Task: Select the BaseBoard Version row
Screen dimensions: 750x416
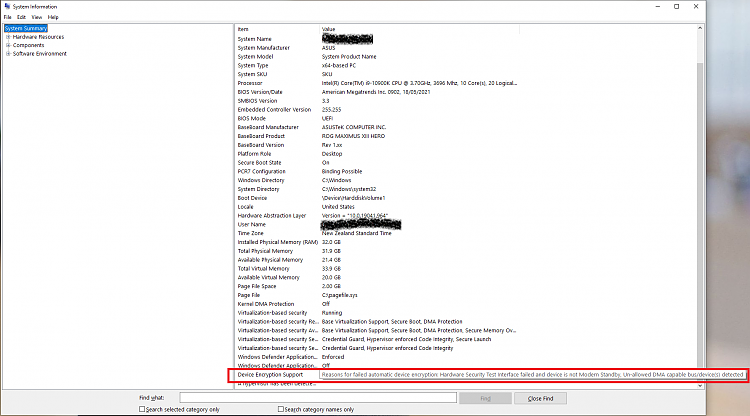Action: click(377, 145)
